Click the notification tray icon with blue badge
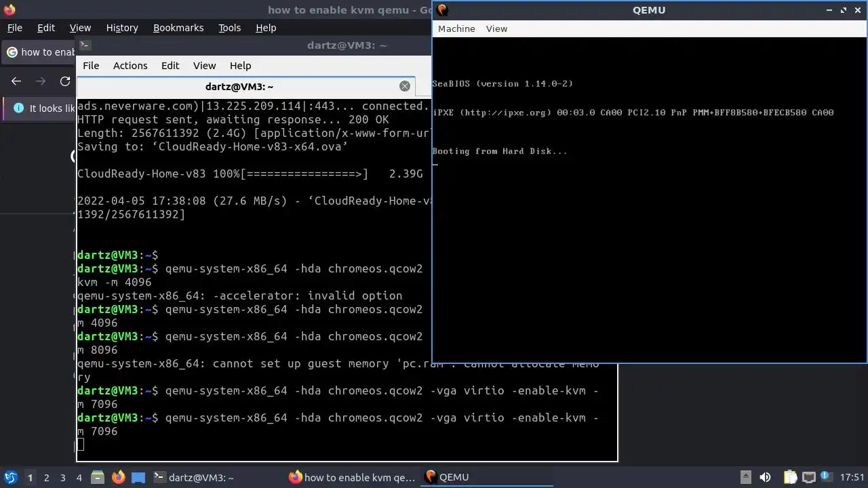 pos(827,477)
